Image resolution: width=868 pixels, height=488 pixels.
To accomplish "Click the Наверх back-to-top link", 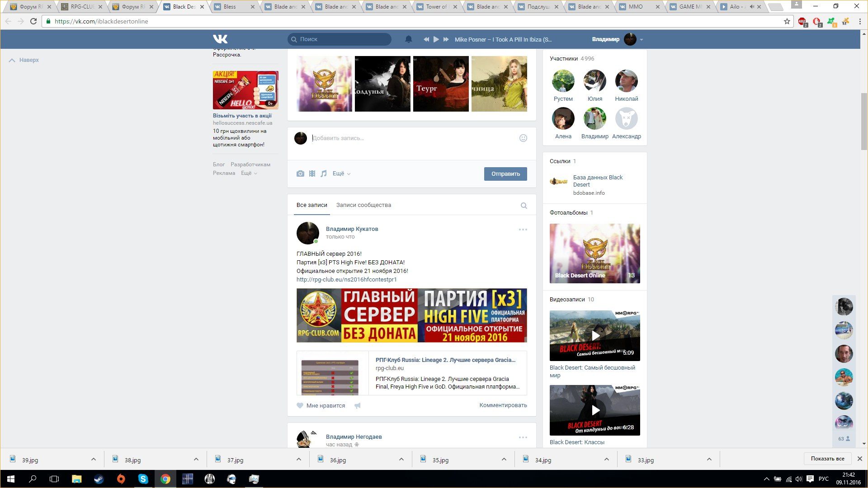I will [x=24, y=60].
